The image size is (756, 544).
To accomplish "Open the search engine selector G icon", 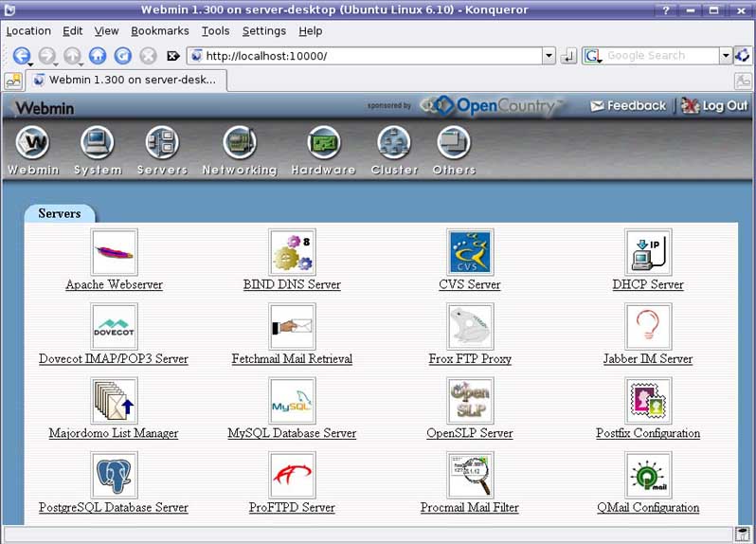I will tap(593, 56).
